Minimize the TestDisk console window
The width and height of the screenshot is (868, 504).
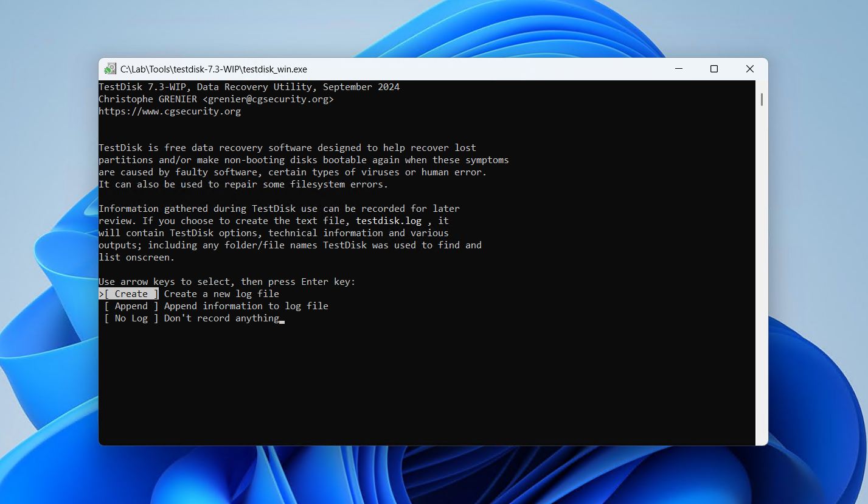click(x=678, y=69)
